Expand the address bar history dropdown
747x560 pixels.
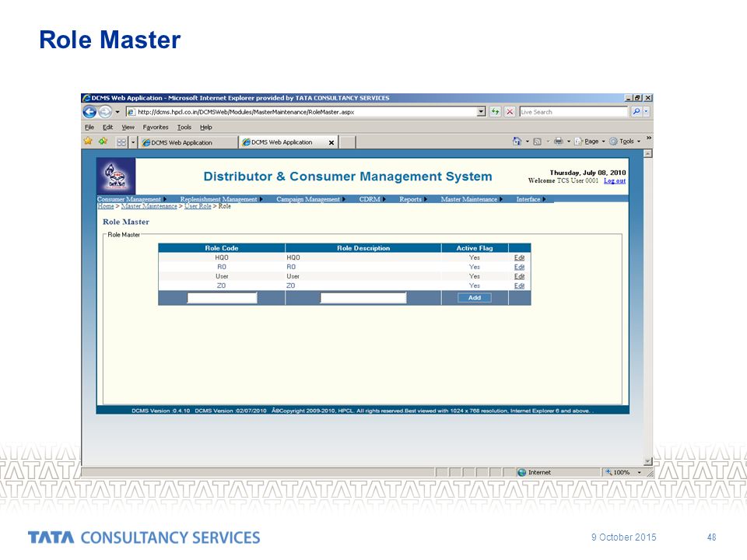pyautogui.click(x=481, y=112)
